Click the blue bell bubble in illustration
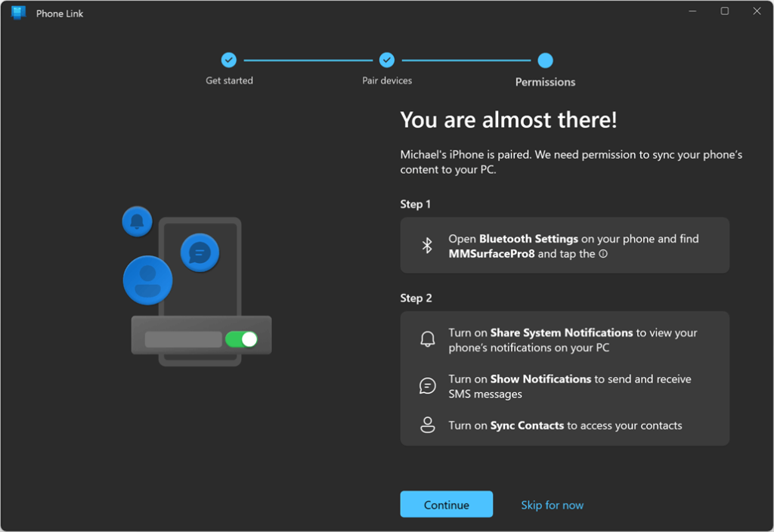The height and width of the screenshot is (532, 774). [x=137, y=221]
